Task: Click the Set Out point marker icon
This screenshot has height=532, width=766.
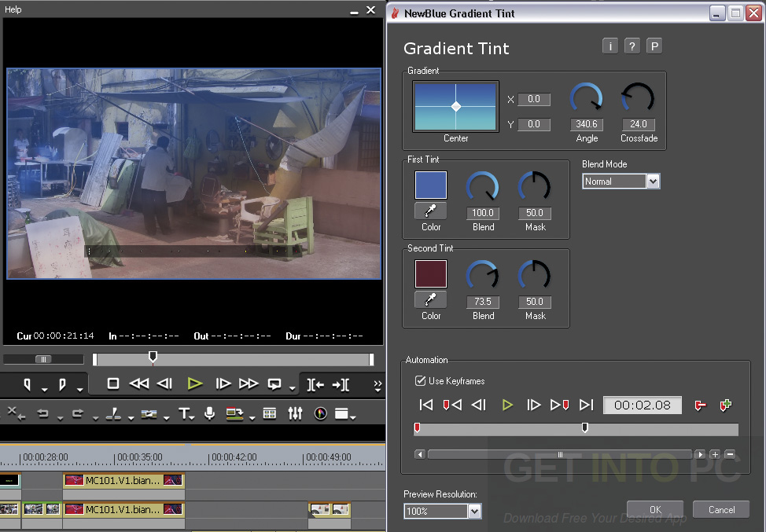Action: [x=62, y=384]
